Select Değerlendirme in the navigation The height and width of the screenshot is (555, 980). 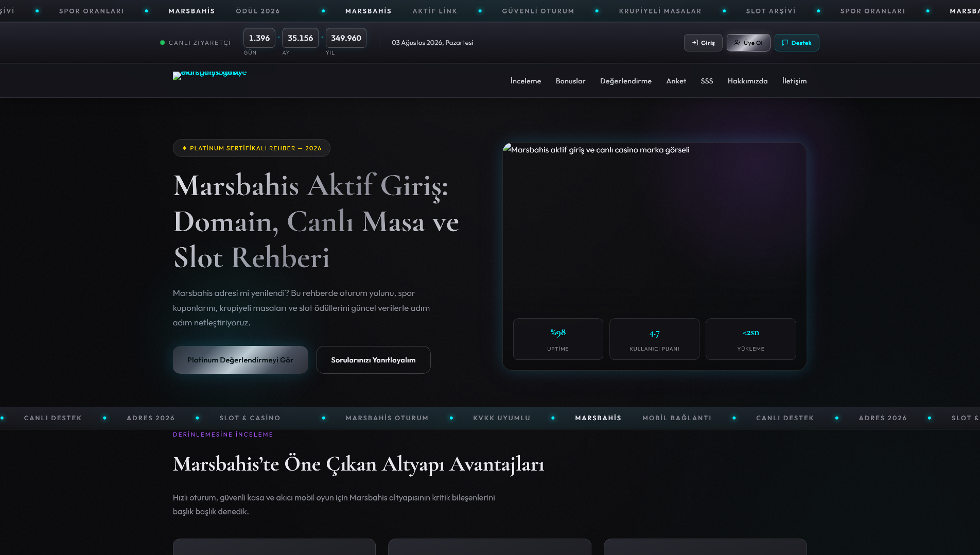[x=626, y=81]
